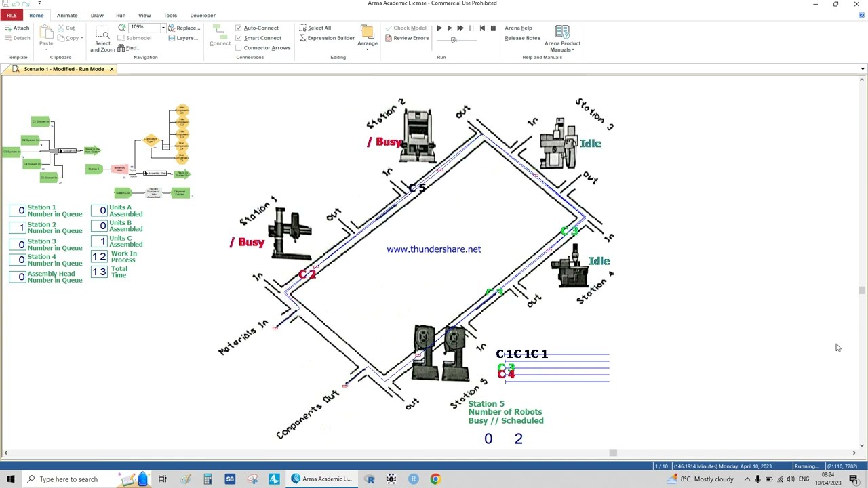The image size is (868, 488).
Task: Click the Total Time value 13
Action: coord(99,272)
